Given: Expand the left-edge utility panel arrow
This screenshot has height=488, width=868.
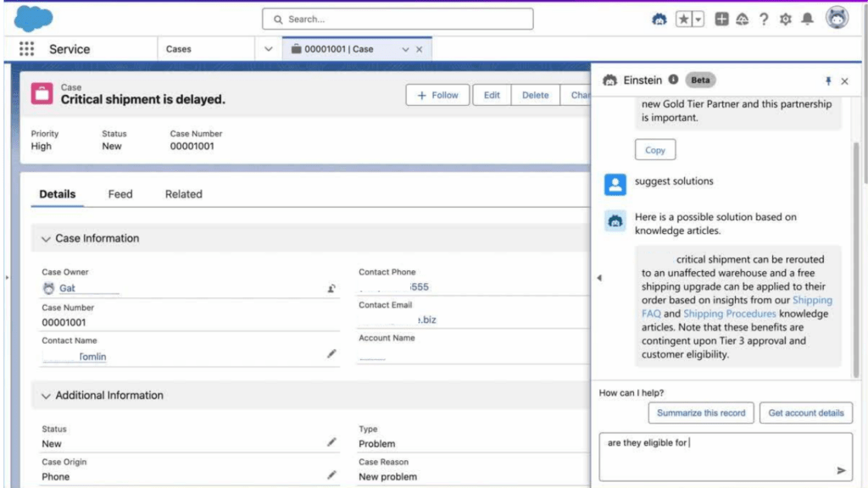Looking at the screenshot, I should point(7,277).
